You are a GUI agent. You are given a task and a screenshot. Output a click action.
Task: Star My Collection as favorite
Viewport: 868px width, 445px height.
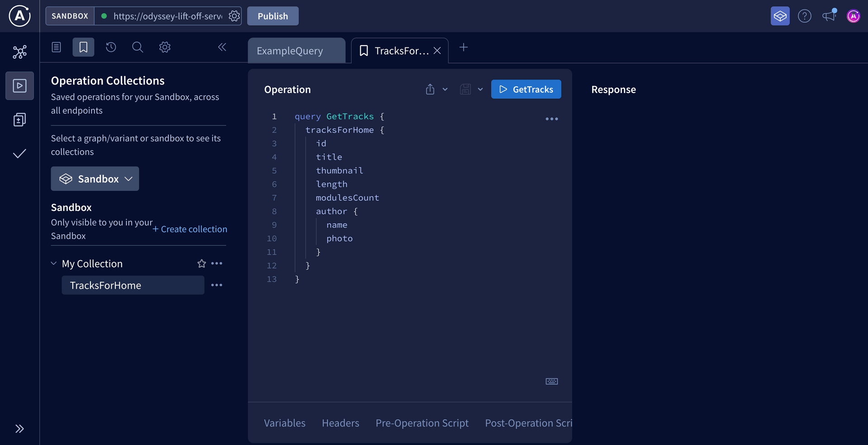[x=202, y=263]
